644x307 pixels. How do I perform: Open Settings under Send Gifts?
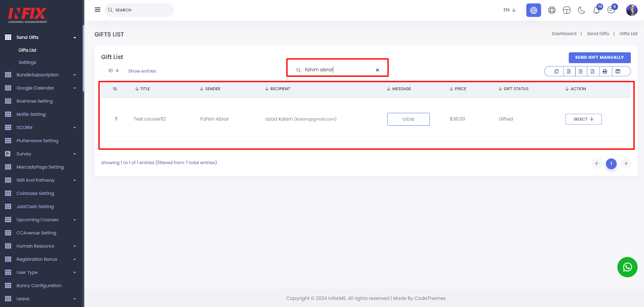27,62
